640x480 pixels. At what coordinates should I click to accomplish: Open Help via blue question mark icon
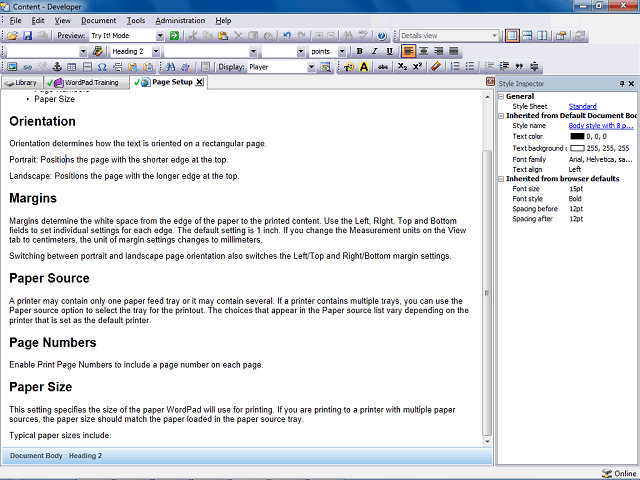(382, 36)
